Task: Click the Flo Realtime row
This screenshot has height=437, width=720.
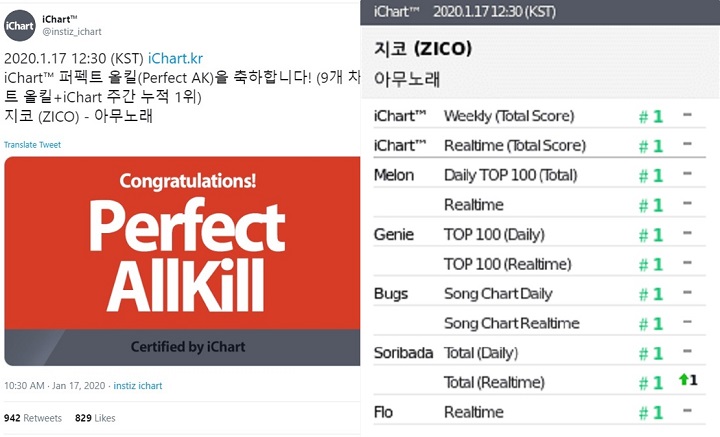Action: 540,412
